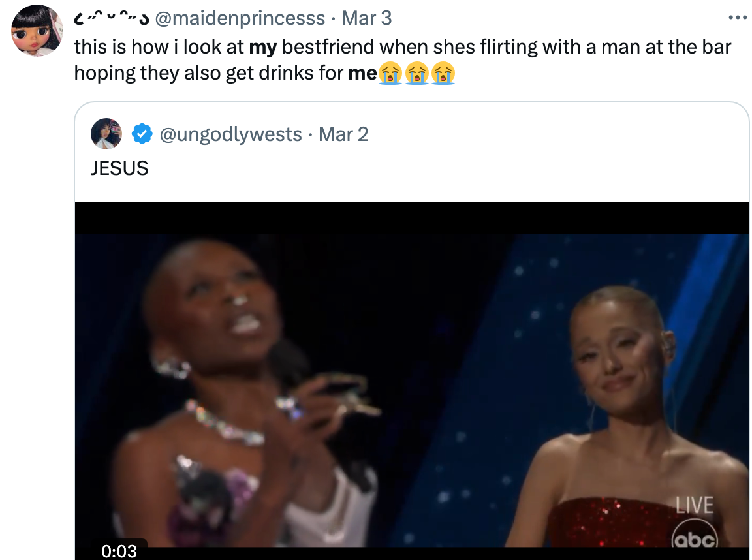This screenshot has width=752, height=560.
Task: Open the quoted tweet reading JESUS
Action: tap(119, 168)
